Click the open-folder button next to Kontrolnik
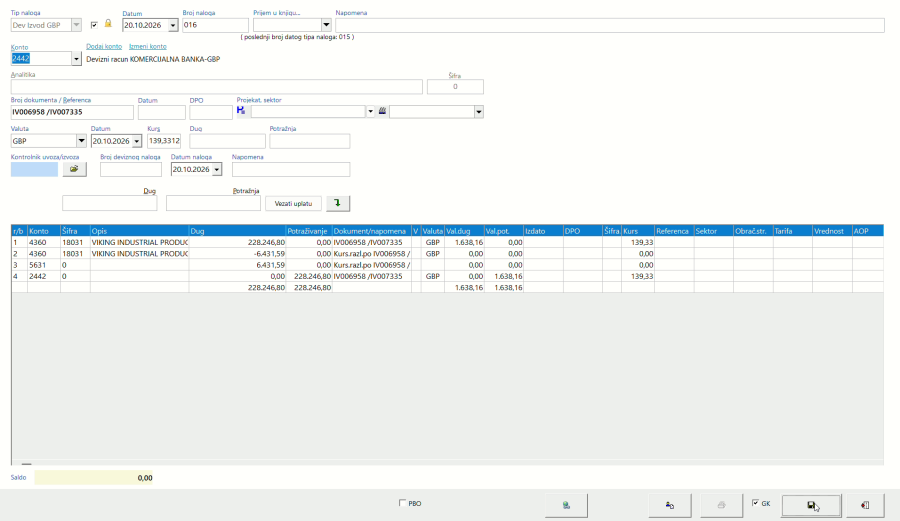900x521 pixels. [x=74, y=169]
